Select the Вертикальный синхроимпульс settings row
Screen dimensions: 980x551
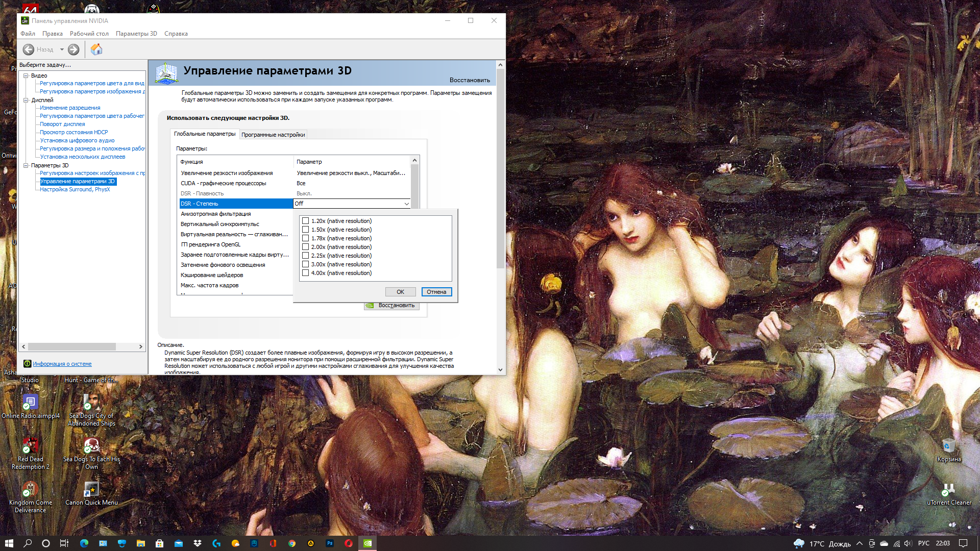click(236, 224)
